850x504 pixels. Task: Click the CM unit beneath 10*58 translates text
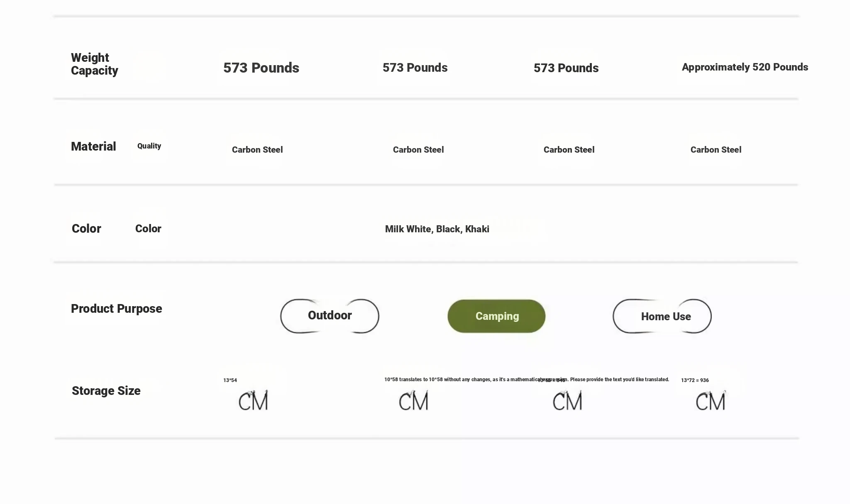tap(413, 401)
